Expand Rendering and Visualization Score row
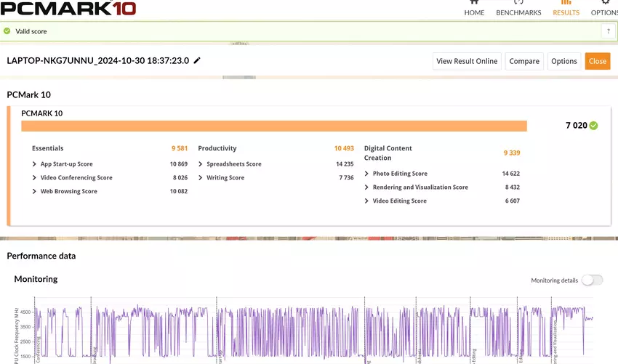Image resolution: width=618 pixels, height=364 pixels. [366, 187]
